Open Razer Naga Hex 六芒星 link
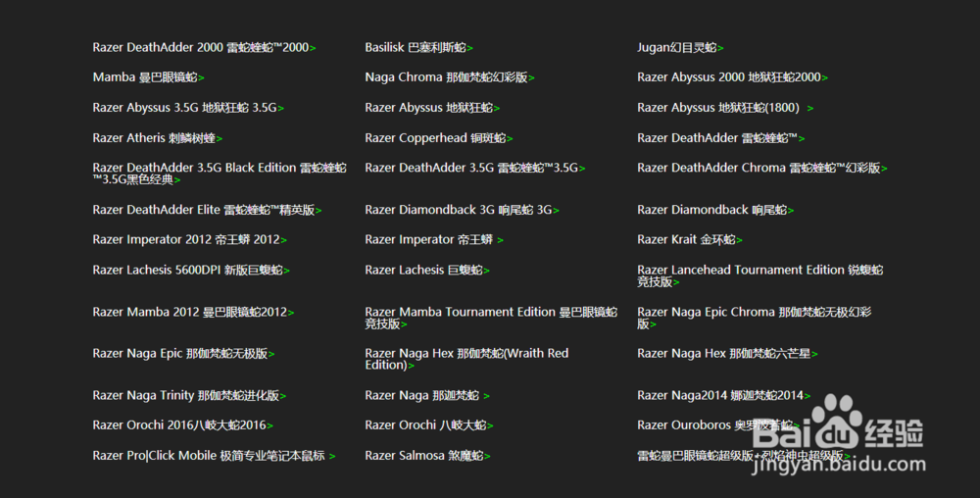The height and width of the screenshot is (498, 980). (x=727, y=354)
